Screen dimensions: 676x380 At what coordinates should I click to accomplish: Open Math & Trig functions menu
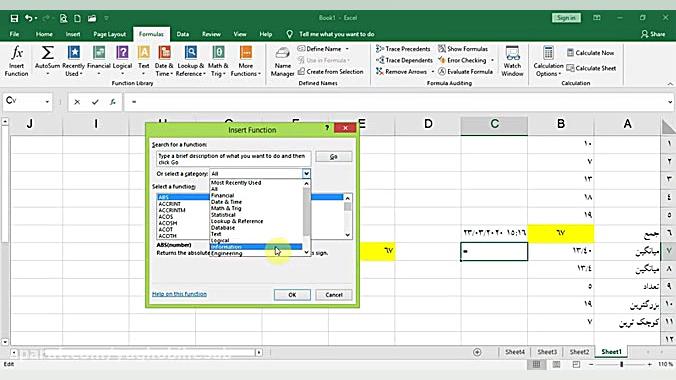218,61
